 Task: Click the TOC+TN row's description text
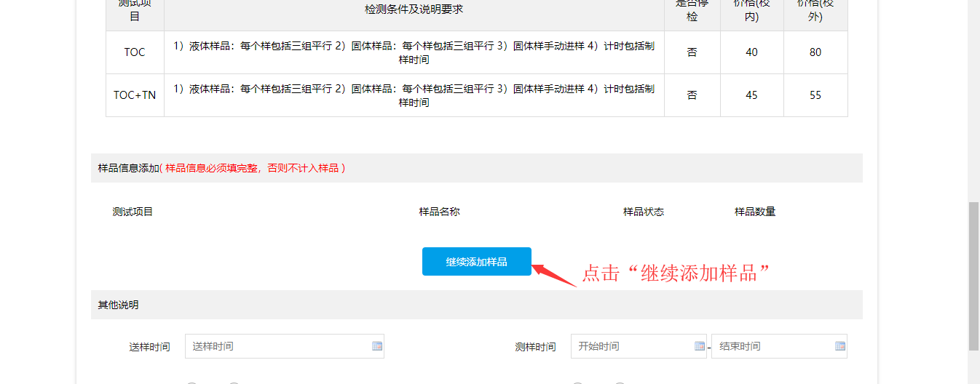(x=414, y=95)
